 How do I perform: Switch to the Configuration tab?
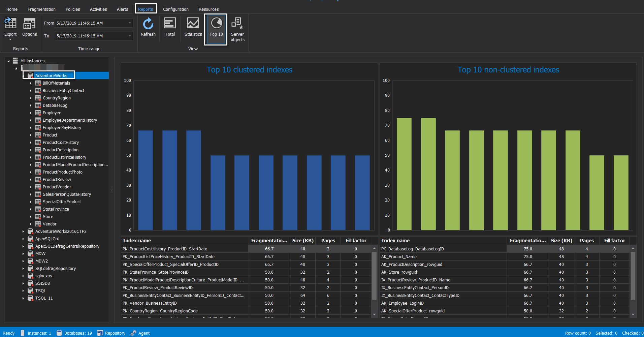[x=175, y=9]
